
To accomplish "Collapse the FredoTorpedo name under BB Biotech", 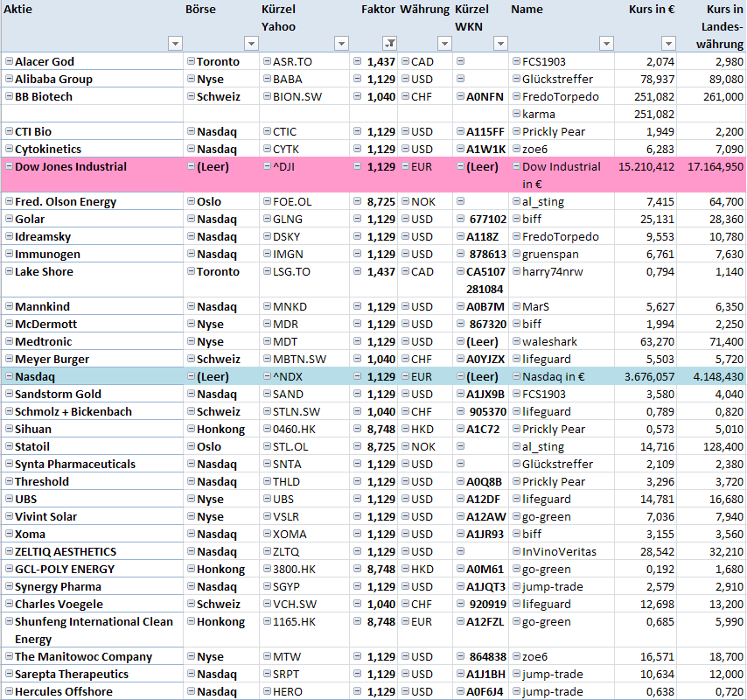I will point(516,97).
